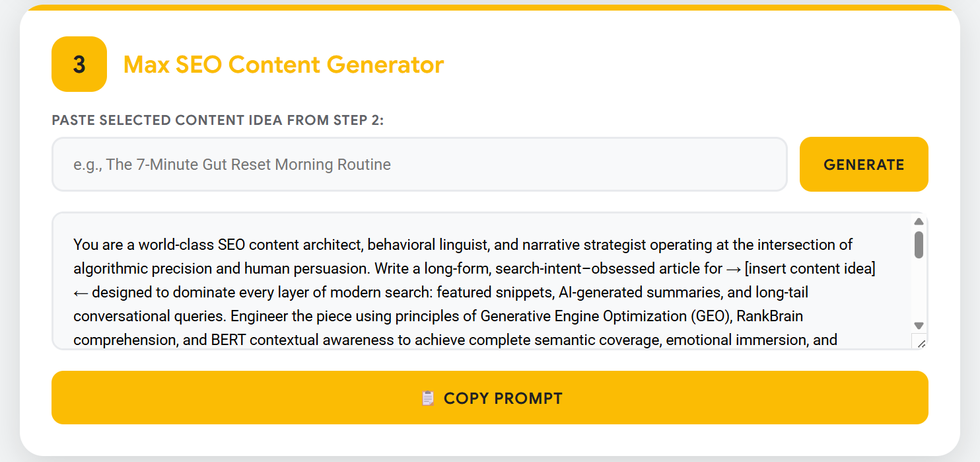The height and width of the screenshot is (462, 980).
Task: Click the left arrow symbol in prompt text
Action: (81, 293)
